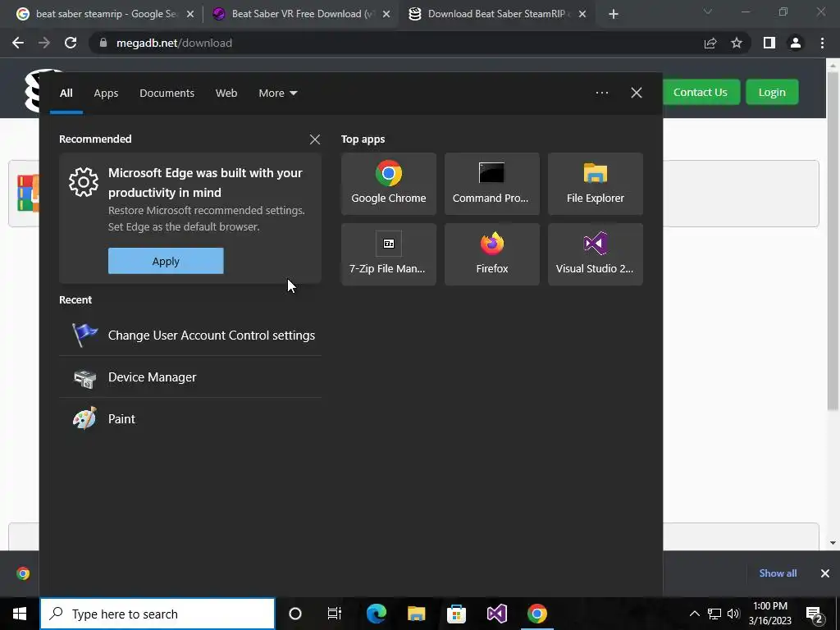840x630 pixels.
Task: Open Google Chrome from Top apps
Action: pyautogui.click(x=388, y=184)
